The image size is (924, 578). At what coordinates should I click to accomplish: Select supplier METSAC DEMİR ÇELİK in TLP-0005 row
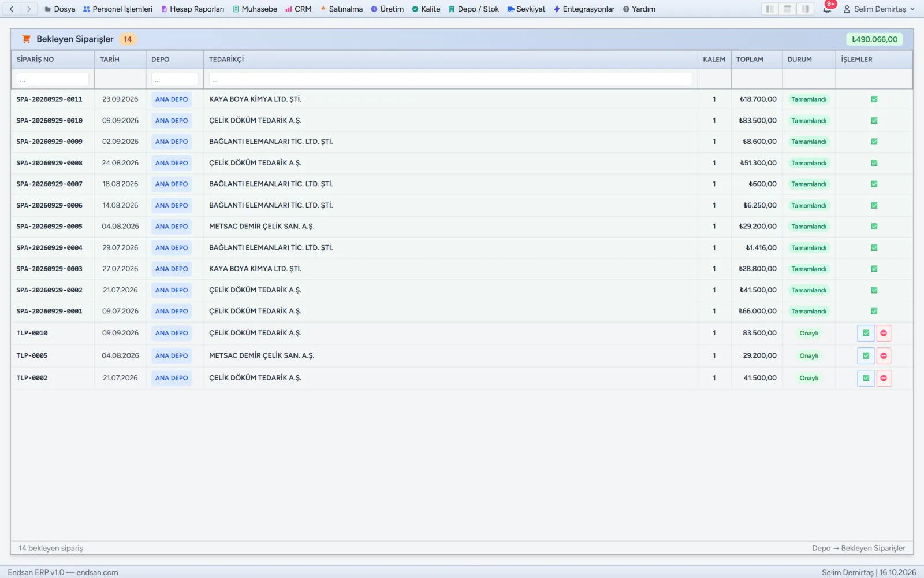click(x=262, y=355)
